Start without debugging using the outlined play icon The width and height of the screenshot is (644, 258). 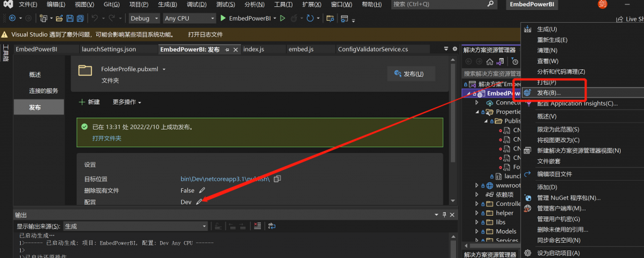click(282, 18)
